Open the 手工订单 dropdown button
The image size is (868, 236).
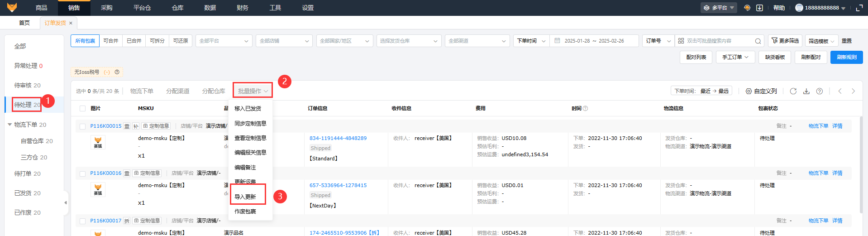(735, 57)
